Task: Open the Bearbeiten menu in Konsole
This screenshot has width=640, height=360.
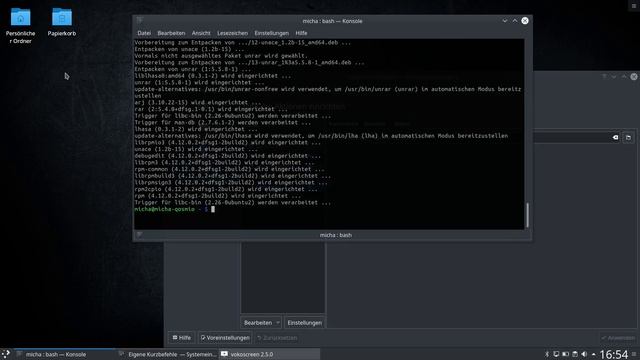Action: [171, 33]
